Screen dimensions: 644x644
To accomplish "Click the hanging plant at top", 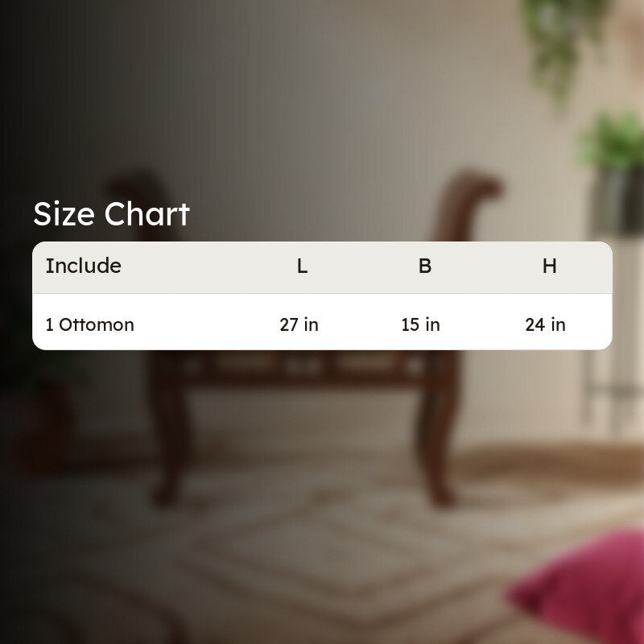I will click(x=563, y=45).
